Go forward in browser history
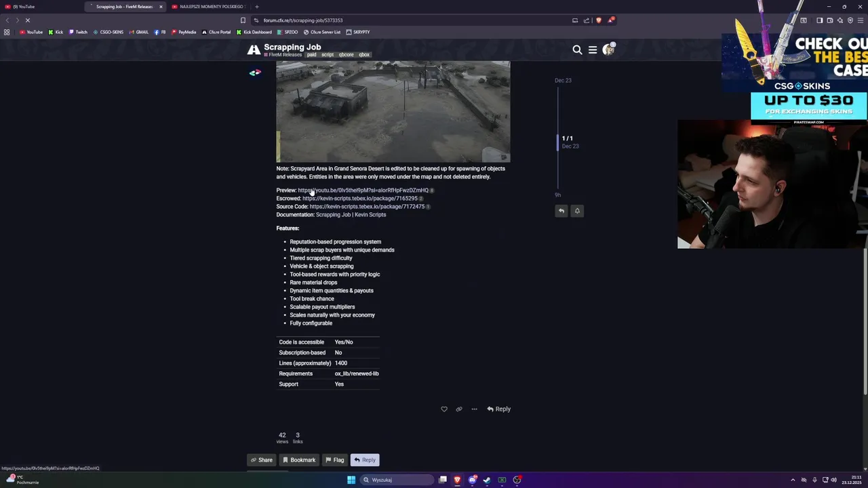Viewport: 868px width, 488px height. [17, 20]
